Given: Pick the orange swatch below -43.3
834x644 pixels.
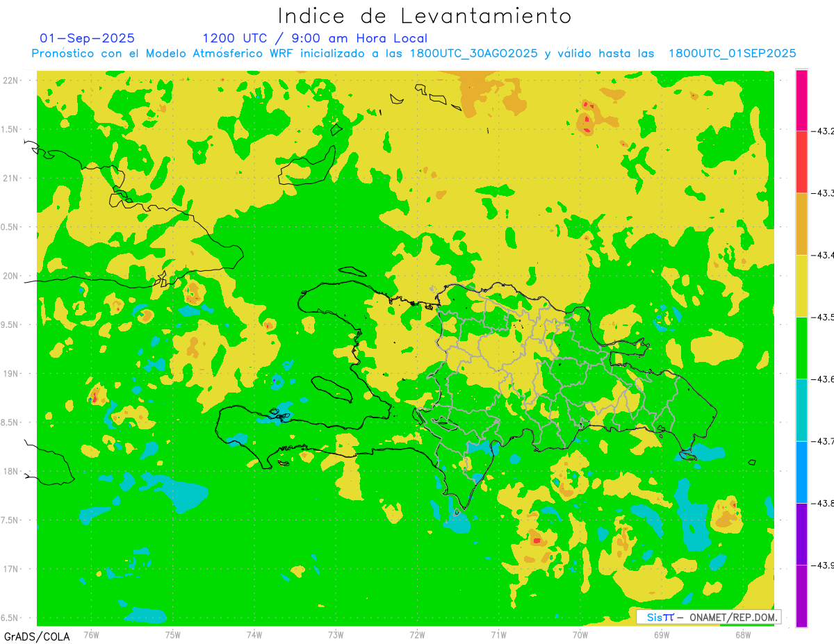Looking at the screenshot, I should point(801,224).
